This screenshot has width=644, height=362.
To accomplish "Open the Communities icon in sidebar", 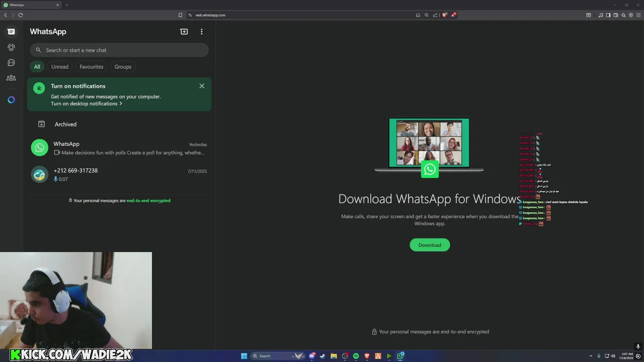I will point(11,78).
